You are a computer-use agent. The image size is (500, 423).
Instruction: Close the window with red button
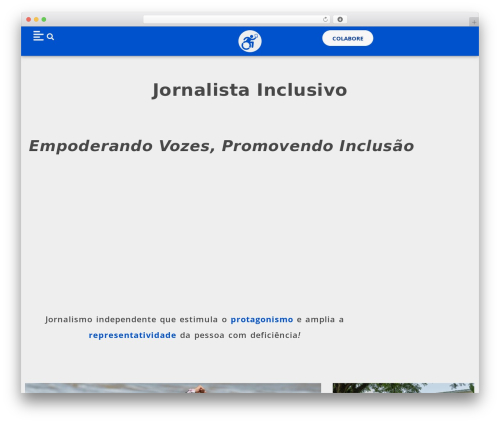(29, 19)
